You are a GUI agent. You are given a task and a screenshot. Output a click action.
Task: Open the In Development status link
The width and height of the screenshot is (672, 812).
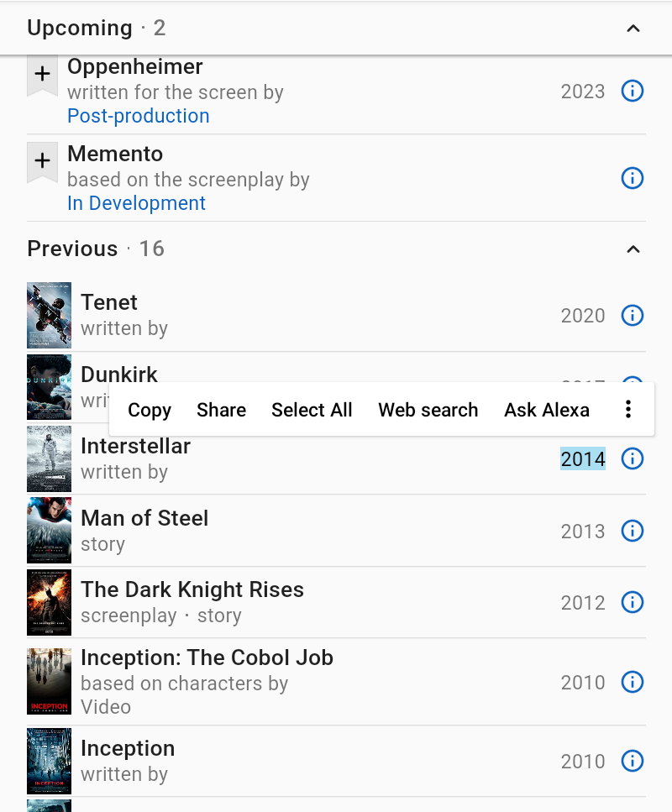(136, 203)
